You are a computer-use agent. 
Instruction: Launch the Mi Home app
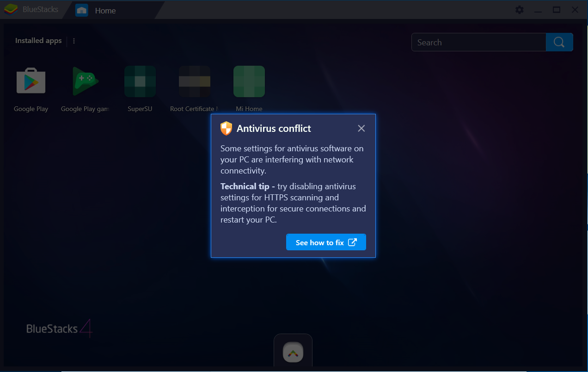coord(249,81)
